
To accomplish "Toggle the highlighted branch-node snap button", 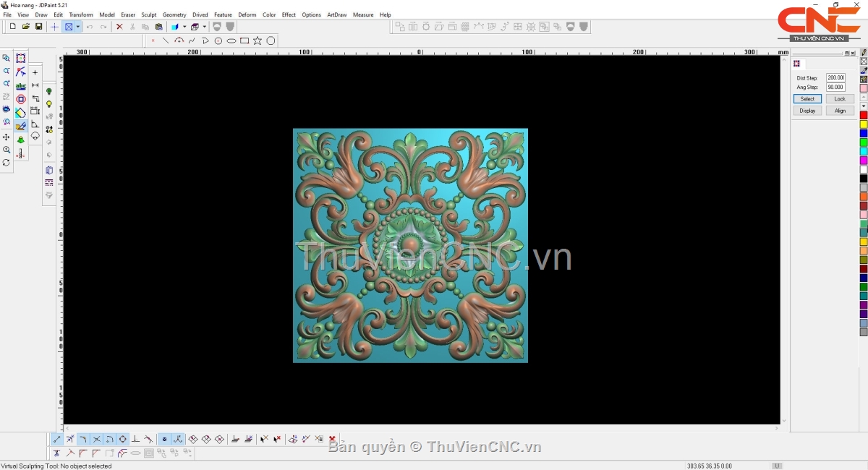I will 177,439.
